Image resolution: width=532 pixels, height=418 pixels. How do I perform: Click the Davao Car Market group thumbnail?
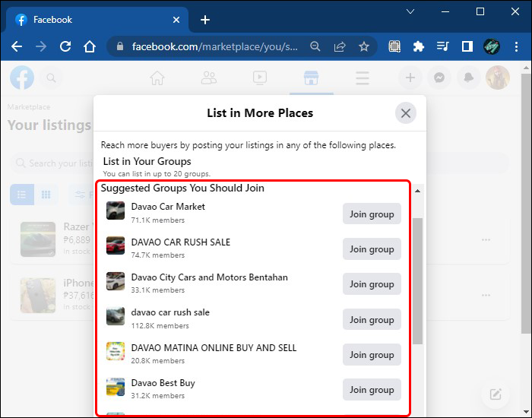coord(116,211)
